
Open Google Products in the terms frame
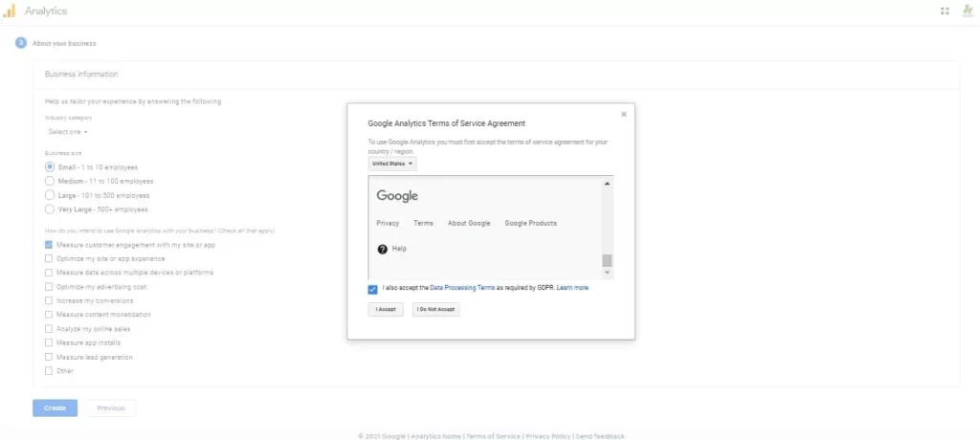click(x=530, y=223)
